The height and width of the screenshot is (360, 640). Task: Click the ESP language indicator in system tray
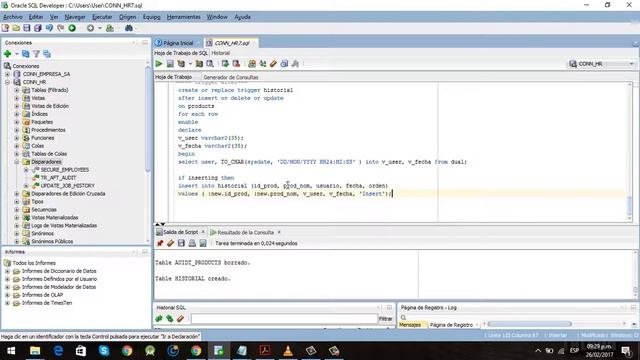click(x=574, y=351)
